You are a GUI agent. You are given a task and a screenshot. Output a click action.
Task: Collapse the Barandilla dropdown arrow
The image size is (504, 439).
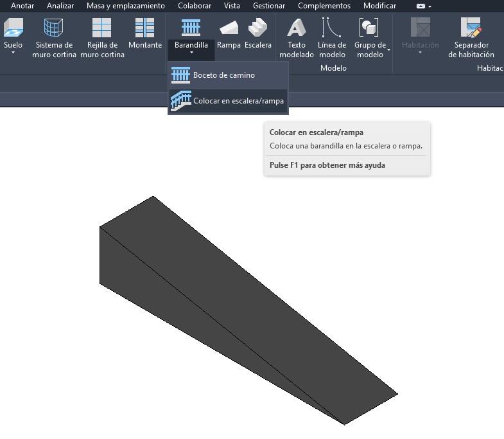pos(191,53)
